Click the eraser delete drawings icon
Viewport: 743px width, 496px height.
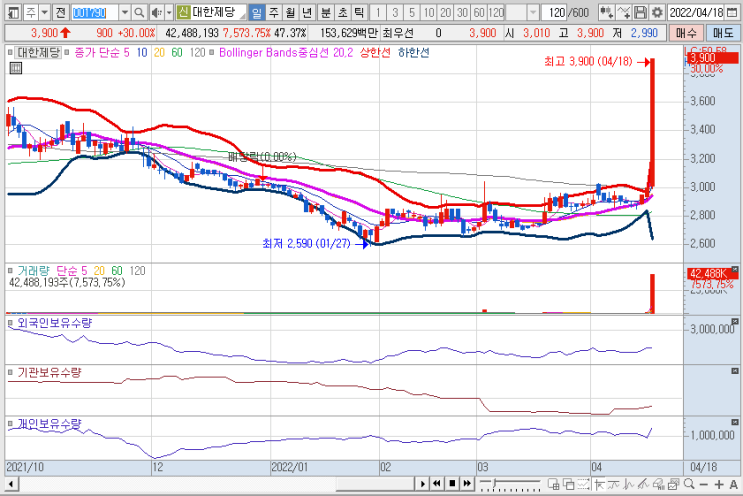point(659,484)
